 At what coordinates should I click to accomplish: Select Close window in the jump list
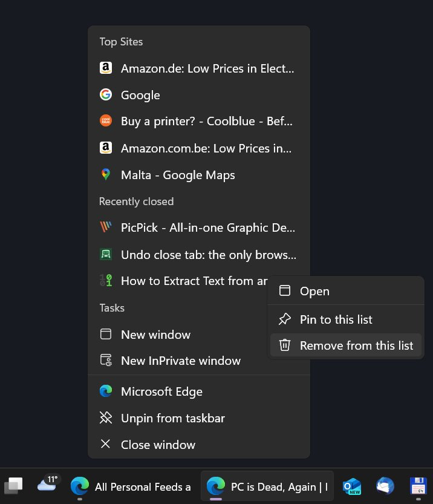pyautogui.click(x=198, y=445)
